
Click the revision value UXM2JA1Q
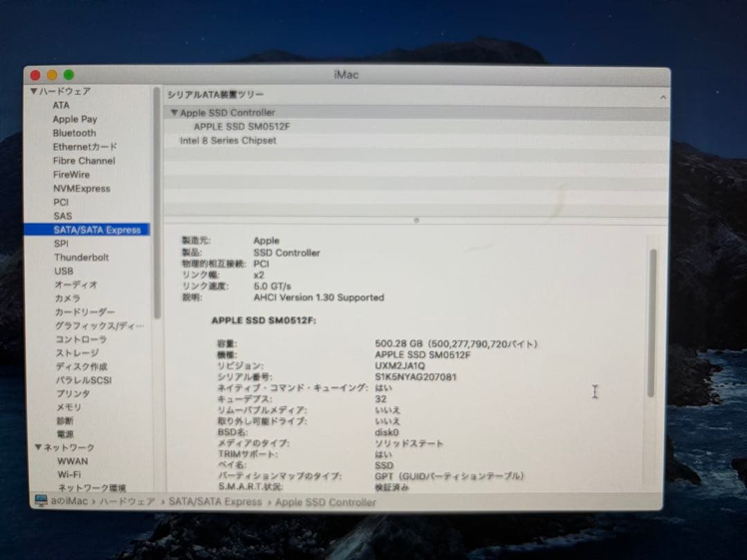(400, 366)
